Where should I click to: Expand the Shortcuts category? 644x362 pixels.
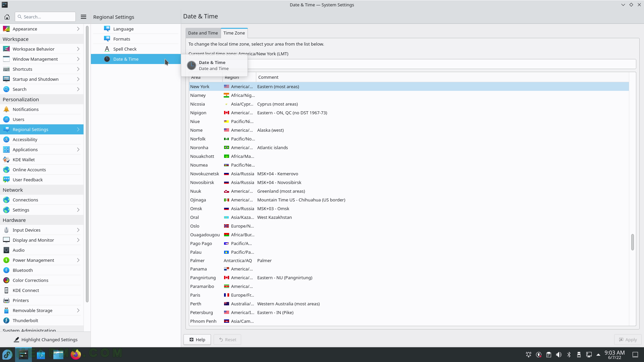coord(42,69)
